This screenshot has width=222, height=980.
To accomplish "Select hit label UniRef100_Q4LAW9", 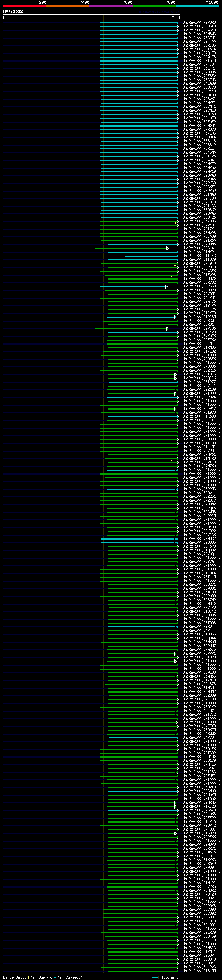I will [199, 84].
